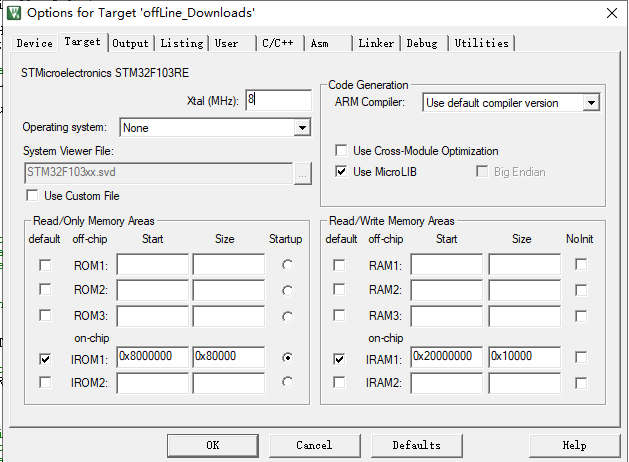Close the Options for Target dialog
Viewport: 629px width, 462px height.
610,12
